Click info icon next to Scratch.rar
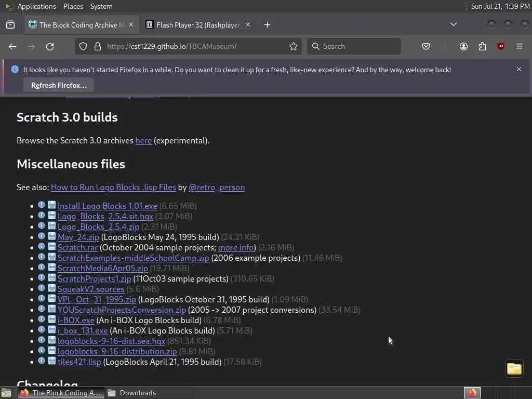 pyautogui.click(x=42, y=247)
